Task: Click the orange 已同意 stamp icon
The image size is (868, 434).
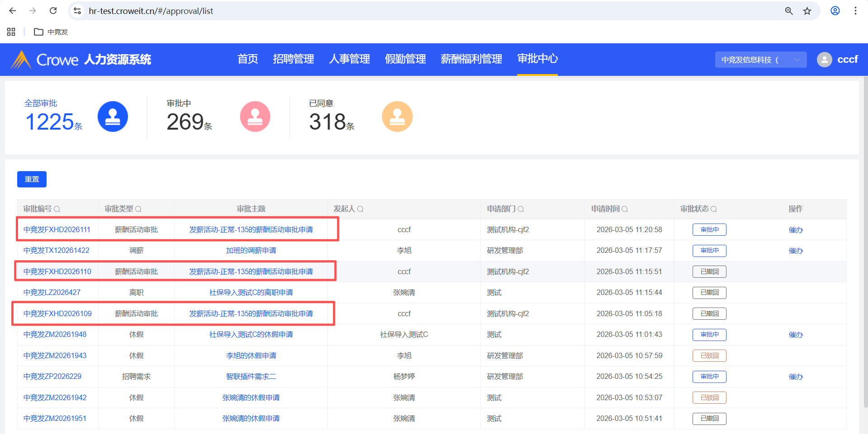Action: 397,117
